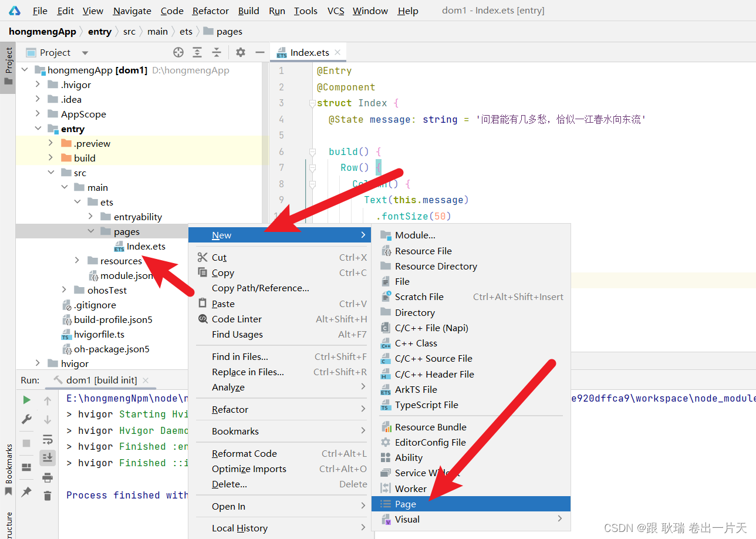The width and height of the screenshot is (756, 539).
Task: Select oh-package.json5 in project tree
Action: click(x=112, y=349)
